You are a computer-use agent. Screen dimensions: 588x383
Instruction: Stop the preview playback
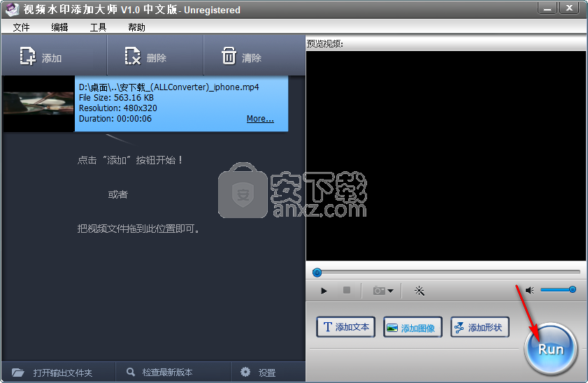(347, 290)
